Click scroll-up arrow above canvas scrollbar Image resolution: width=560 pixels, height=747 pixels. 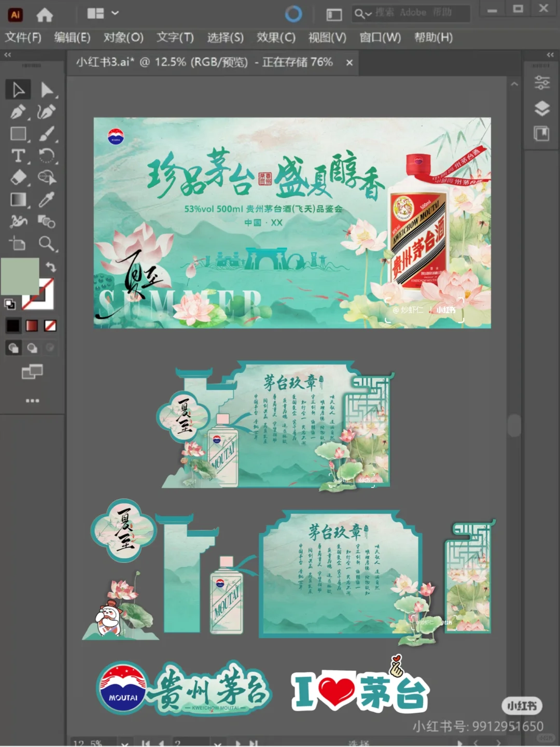pyautogui.click(x=514, y=83)
